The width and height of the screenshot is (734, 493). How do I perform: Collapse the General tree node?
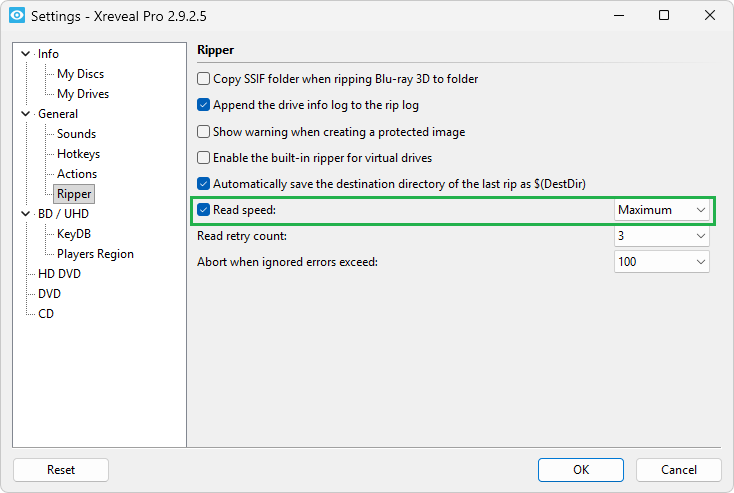click(x=26, y=114)
